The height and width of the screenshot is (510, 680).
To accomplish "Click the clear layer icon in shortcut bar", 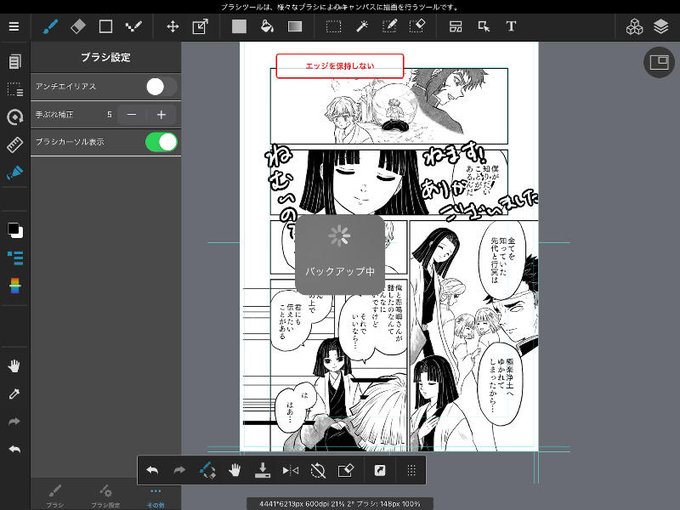I will click(346, 470).
